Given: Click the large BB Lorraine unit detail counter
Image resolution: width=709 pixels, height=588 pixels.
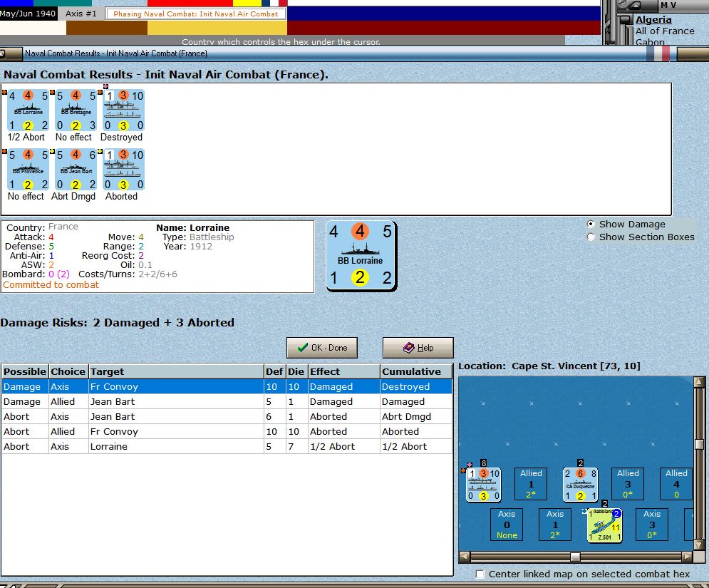Looking at the screenshot, I should [361, 256].
